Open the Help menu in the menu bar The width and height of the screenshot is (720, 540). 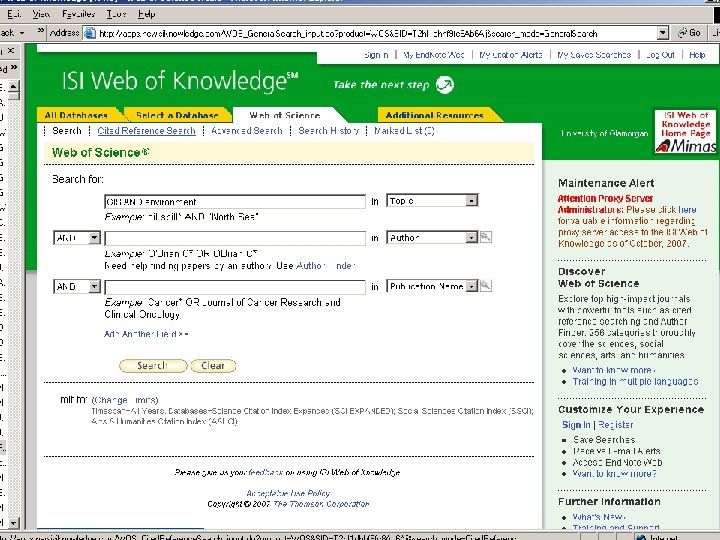[x=146, y=14]
